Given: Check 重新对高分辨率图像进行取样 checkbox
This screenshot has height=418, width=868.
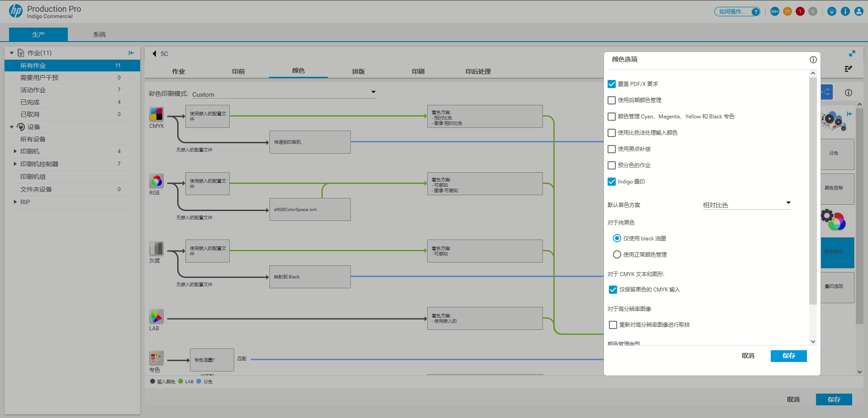Looking at the screenshot, I should (613, 325).
